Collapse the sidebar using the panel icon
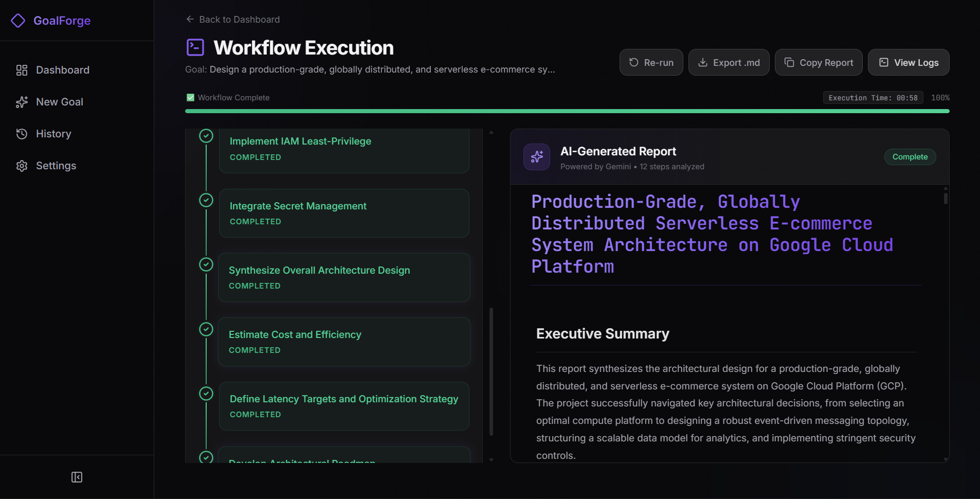 (x=77, y=477)
